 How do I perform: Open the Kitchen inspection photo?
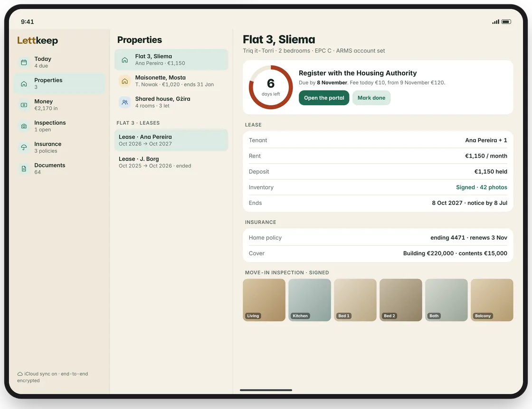[x=309, y=300]
